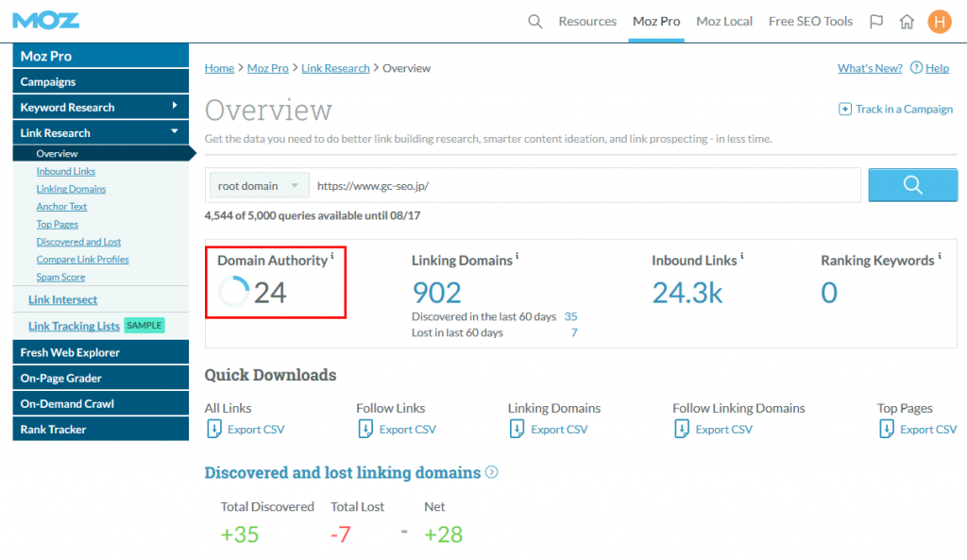The height and width of the screenshot is (560, 967).
Task: Click the Top Pages download icon
Action: (886, 429)
